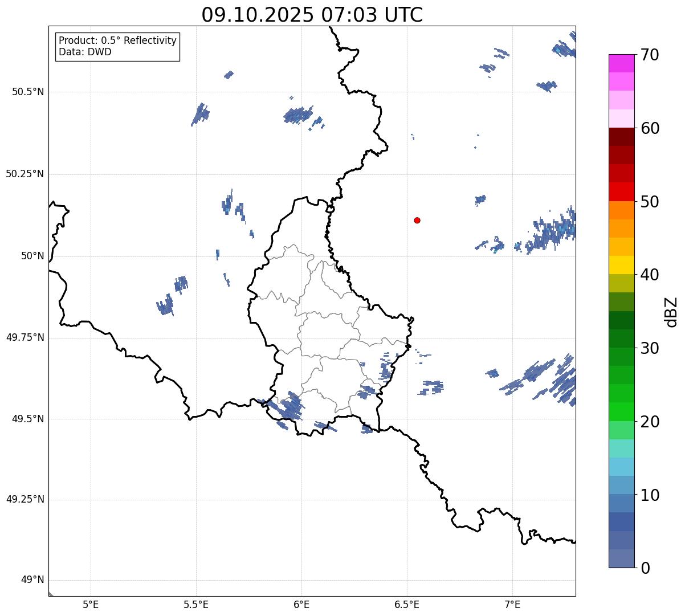Click the 50.25°N latitude label
Image resolution: width=685 pixels, height=616 pixels.
tap(25, 174)
